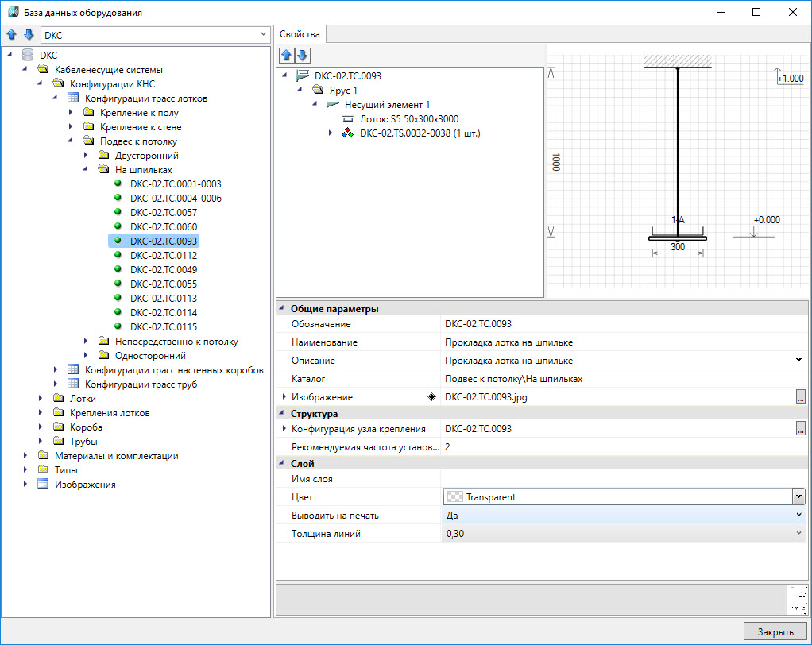The height and width of the screenshot is (645, 812).
Task: Select the Трубы tree item
Action: 83,441
